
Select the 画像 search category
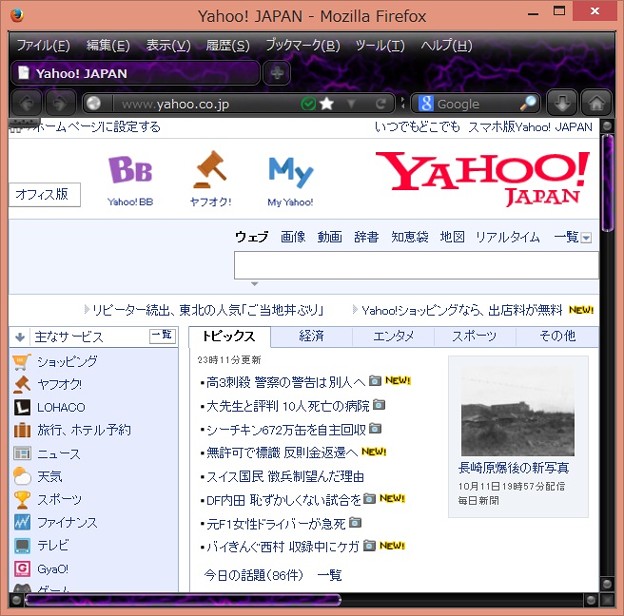(x=293, y=237)
